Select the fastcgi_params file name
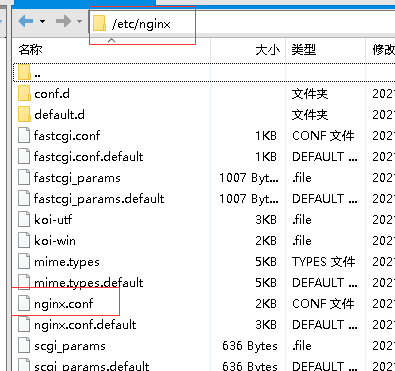This screenshot has width=395, height=371. (77, 178)
